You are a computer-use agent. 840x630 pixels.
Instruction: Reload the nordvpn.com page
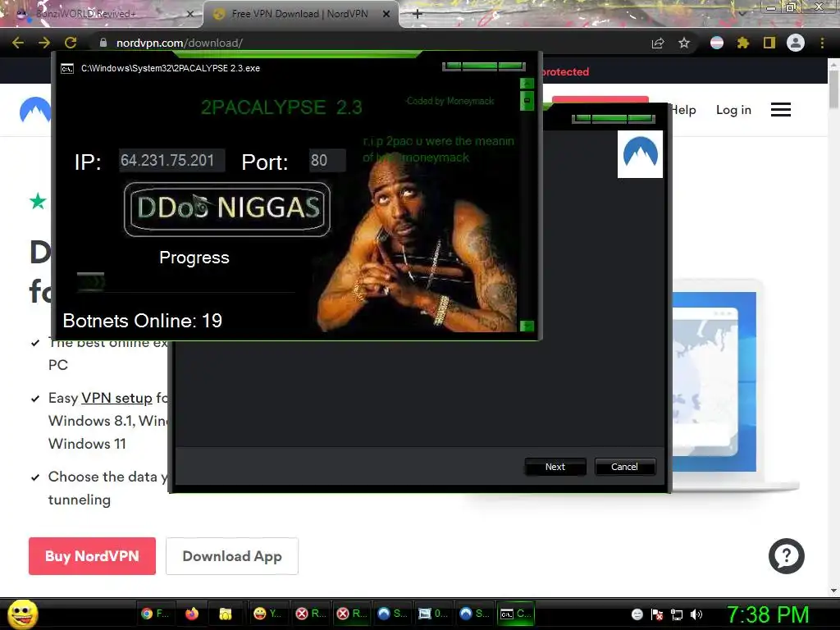71,43
